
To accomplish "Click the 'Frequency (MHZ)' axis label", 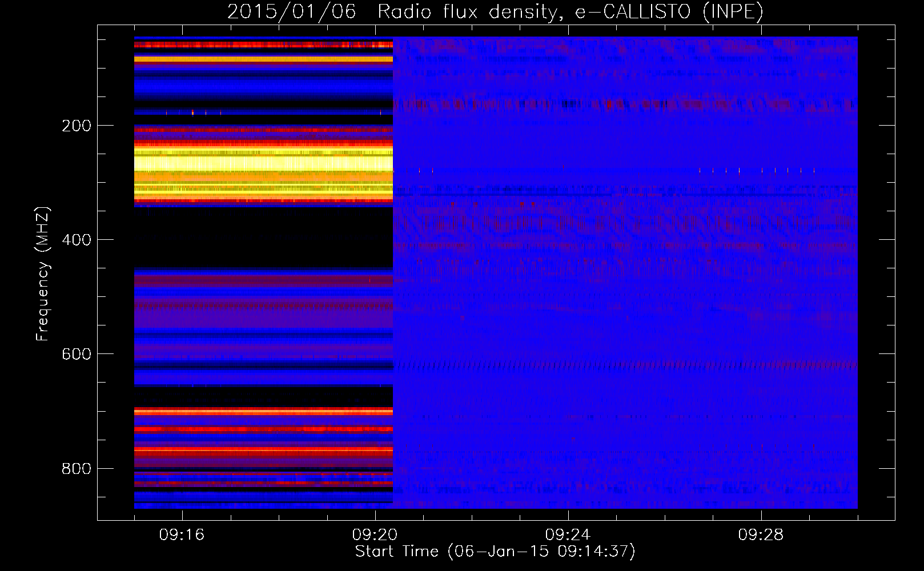I will [x=42, y=274].
